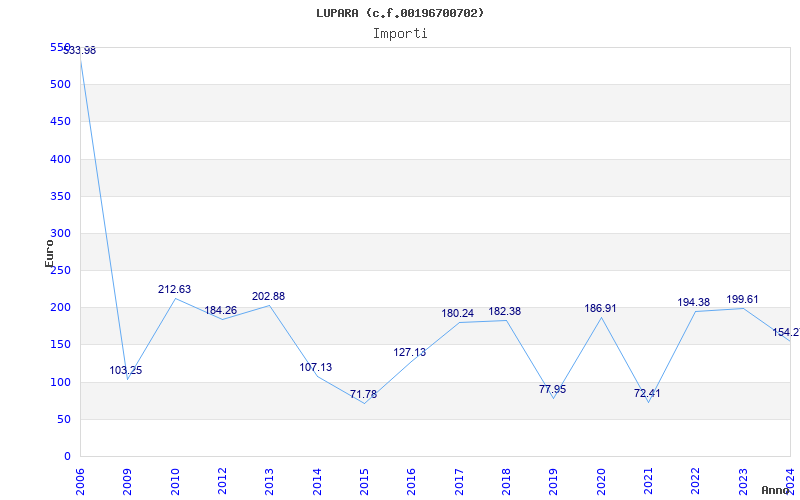
Task: Select the data label 72.41
Action: coord(647,393)
